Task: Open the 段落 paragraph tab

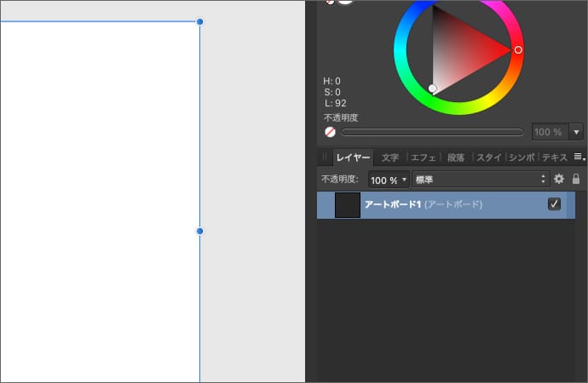Action: tap(456, 157)
